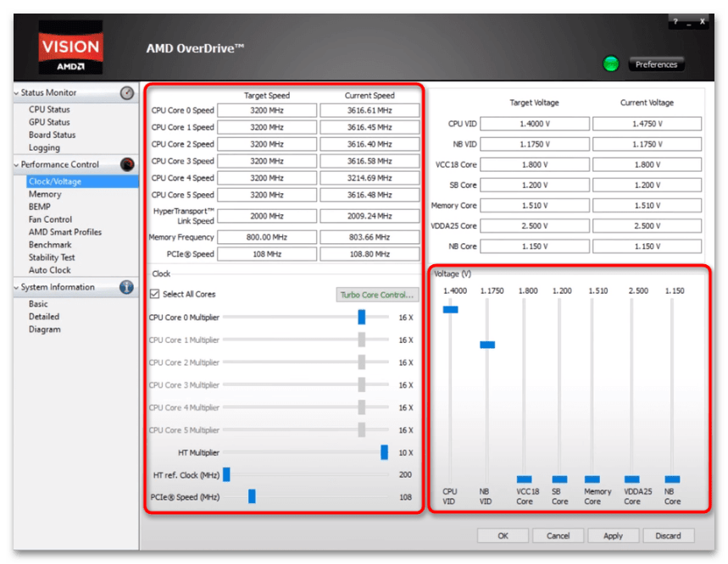
Task: Discard the pending changes
Action: (669, 536)
